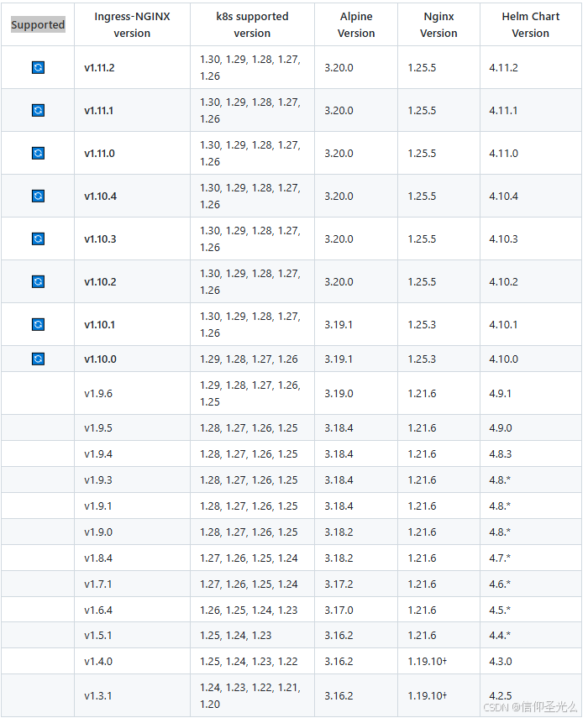The width and height of the screenshot is (588, 718).
Task: Click the supported icon for v1.10.0
Action: click(38, 359)
